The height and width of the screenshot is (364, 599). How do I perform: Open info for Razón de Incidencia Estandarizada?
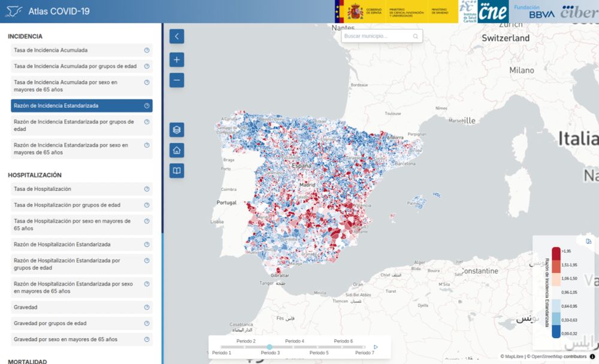[147, 106]
